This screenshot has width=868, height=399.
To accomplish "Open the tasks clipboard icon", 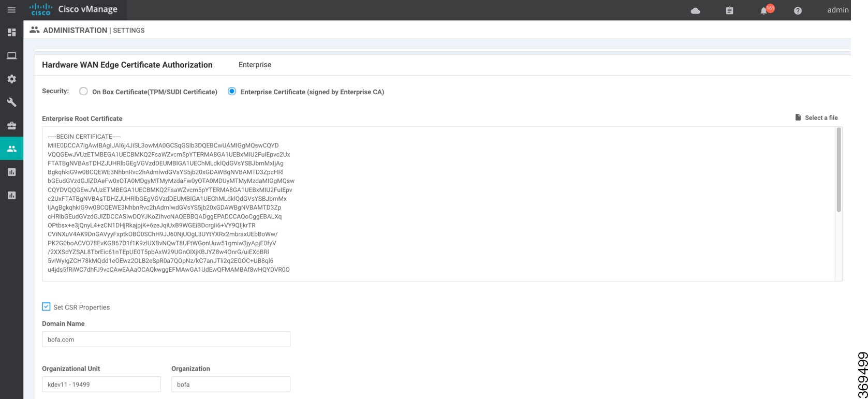I will point(729,10).
